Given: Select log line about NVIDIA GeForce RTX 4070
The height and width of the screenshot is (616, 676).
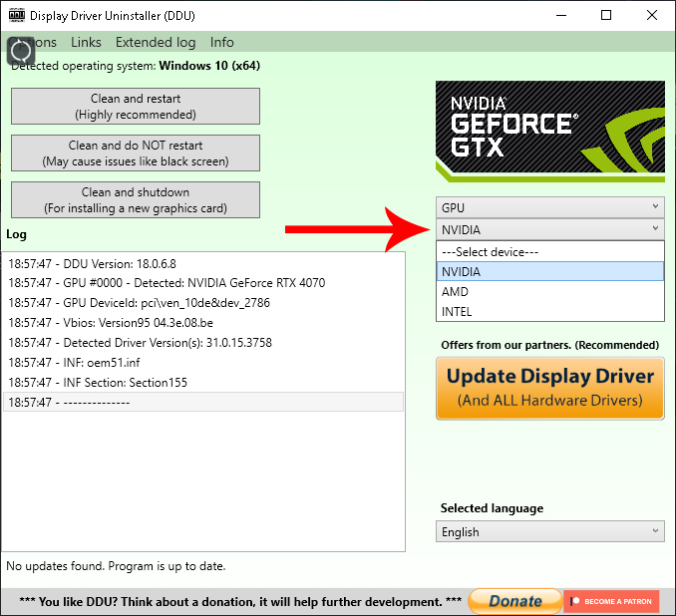Looking at the screenshot, I should pos(203,283).
